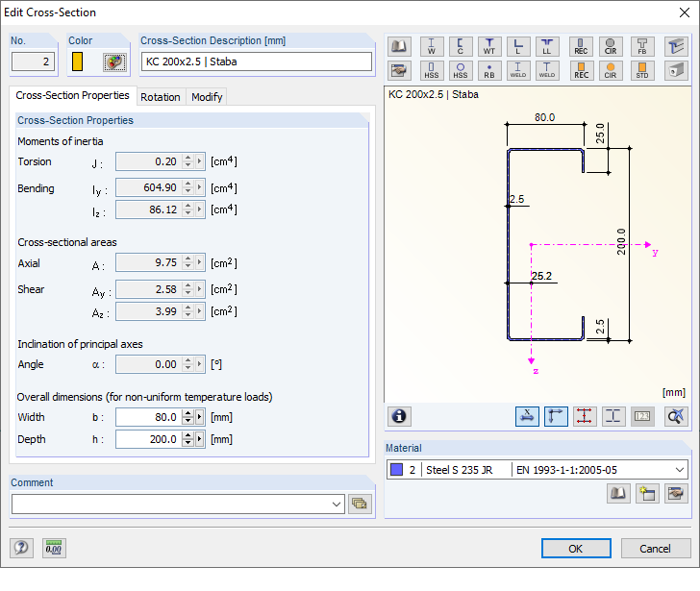700x591 pixels.
Task: Expand the arrow menu beside Axial area A
Action: (200, 262)
